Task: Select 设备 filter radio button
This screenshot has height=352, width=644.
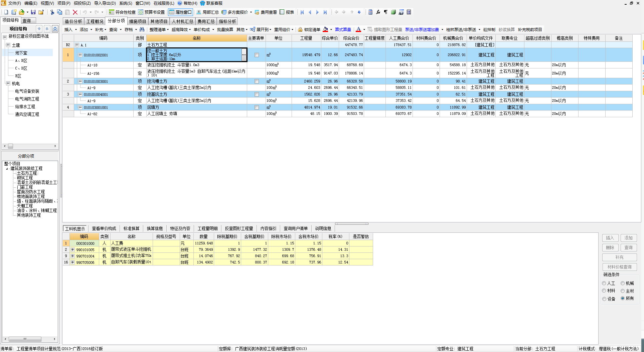Action: coord(604,299)
